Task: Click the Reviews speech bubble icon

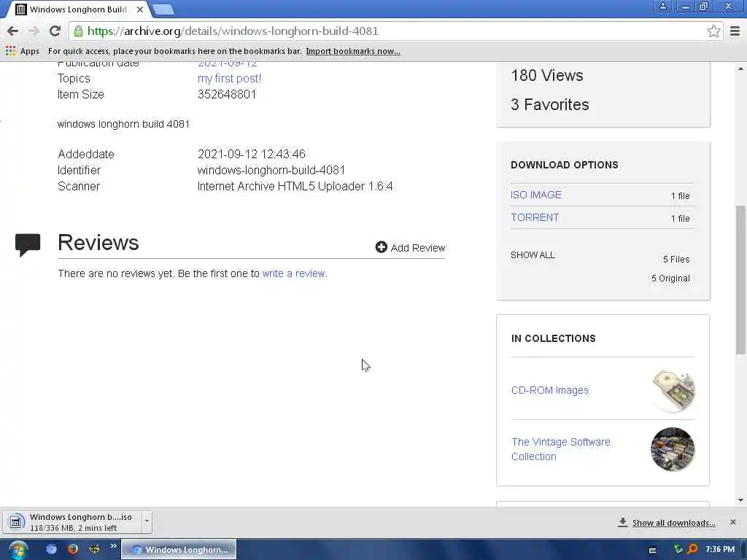Action: click(28, 245)
